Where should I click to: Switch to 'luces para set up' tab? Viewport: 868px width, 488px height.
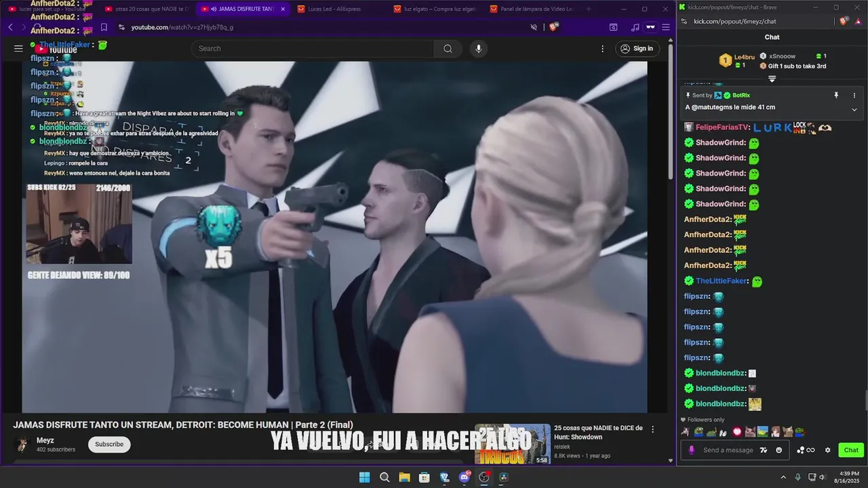point(49,9)
